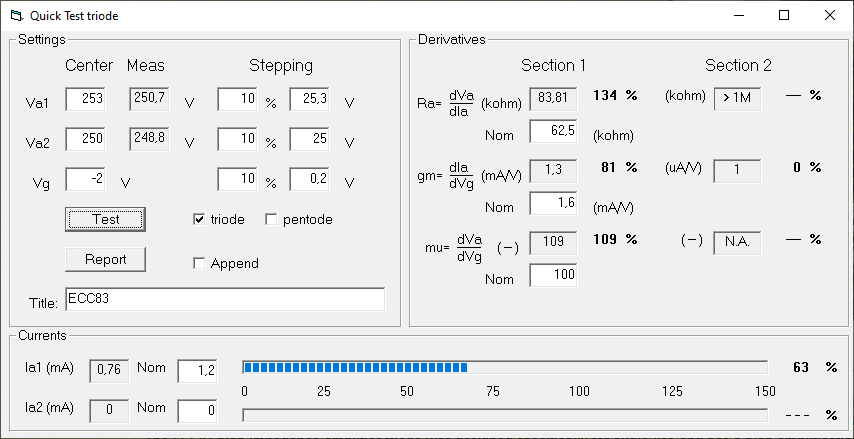The image size is (854, 439).
Task: Run the Test button
Action: pyautogui.click(x=106, y=220)
